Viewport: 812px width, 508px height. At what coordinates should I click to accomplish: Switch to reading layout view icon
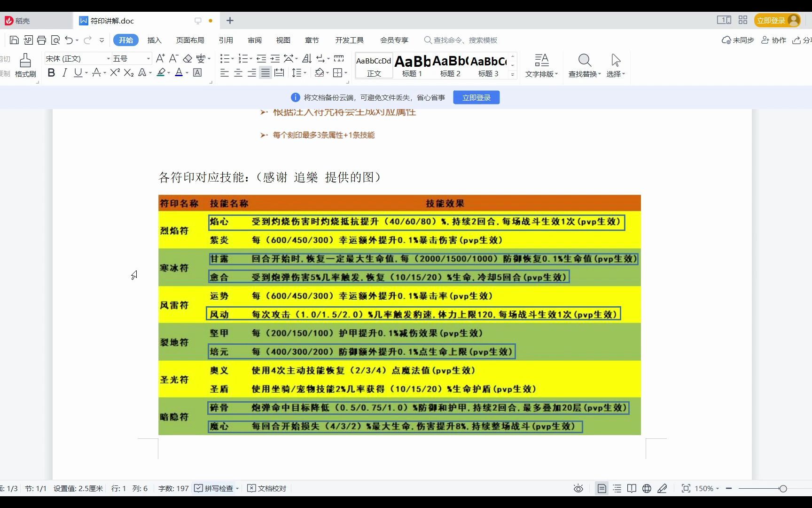click(x=632, y=489)
